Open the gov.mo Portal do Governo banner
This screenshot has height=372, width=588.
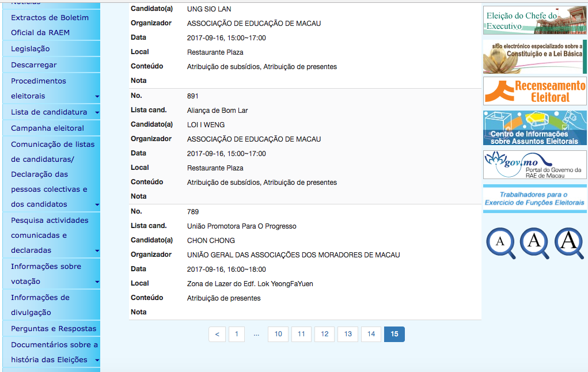pos(534,165)
